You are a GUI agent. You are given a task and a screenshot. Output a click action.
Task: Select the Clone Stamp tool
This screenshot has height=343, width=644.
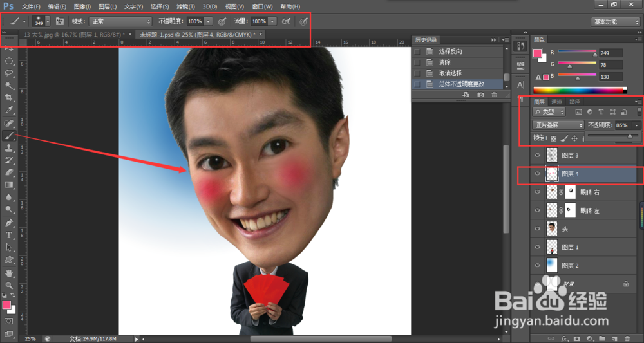(x=8, y=148)
